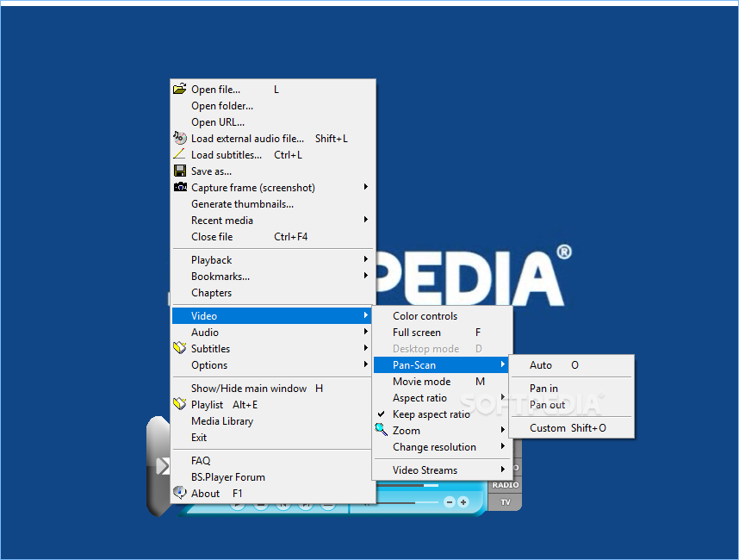
Task: Open the Chapters menu entry
Action: pos(272,293)
